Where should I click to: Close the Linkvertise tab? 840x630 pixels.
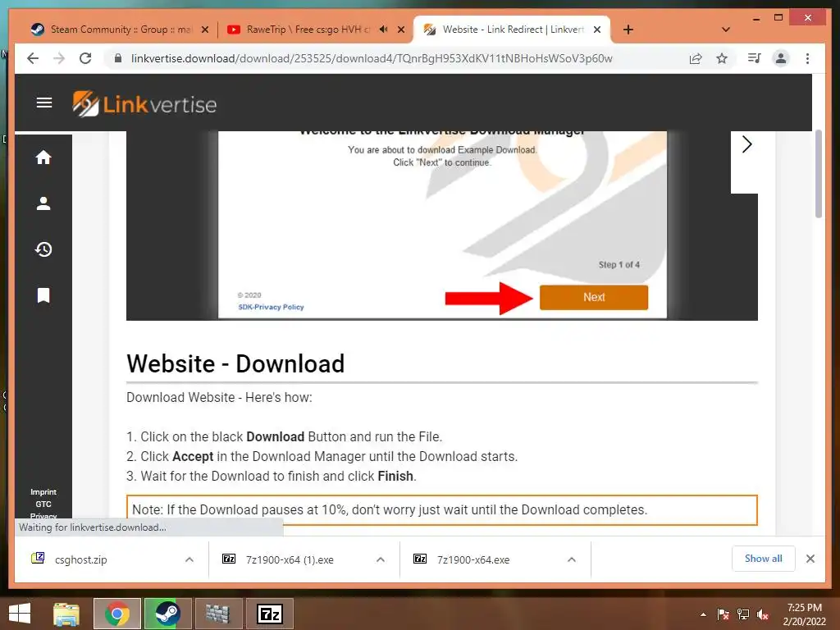pos(597,30)
